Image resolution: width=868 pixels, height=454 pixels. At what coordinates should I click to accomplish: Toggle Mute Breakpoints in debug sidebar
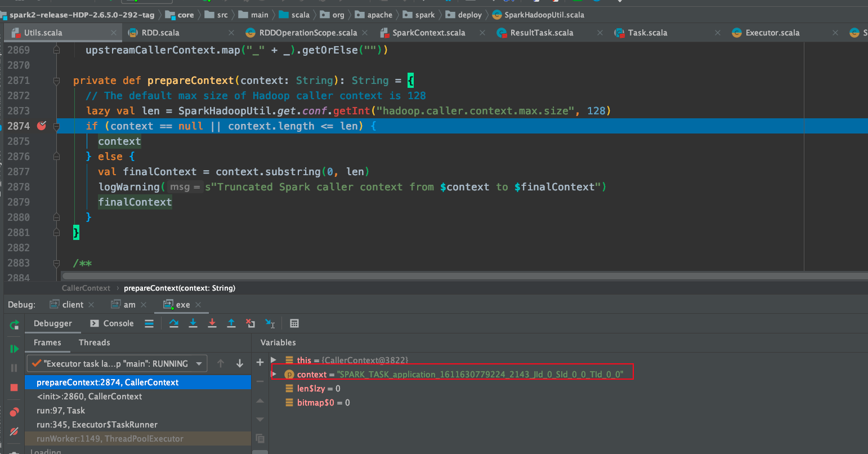tap(14, 431)
